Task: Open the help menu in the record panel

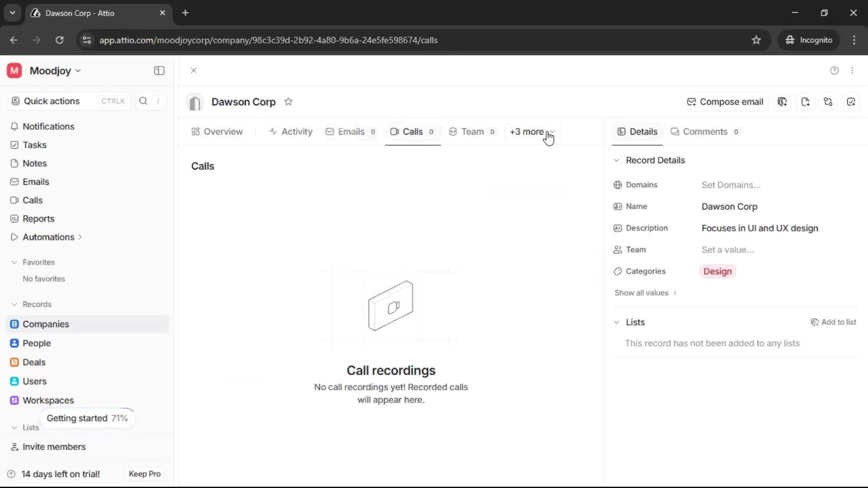Action: click(x=834, y=70)
